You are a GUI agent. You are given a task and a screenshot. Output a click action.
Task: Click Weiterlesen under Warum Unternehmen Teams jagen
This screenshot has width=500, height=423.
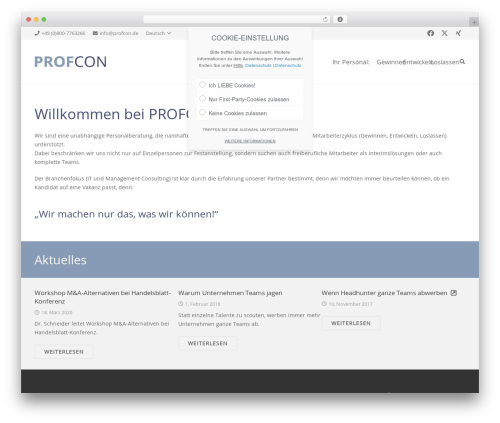pos(207,343)
